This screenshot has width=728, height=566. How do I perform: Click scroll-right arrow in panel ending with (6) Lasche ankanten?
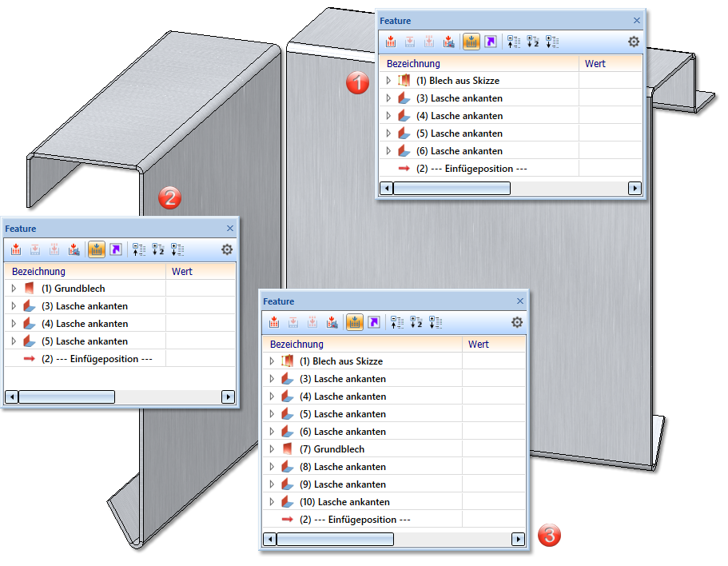[x=635, y=188]
